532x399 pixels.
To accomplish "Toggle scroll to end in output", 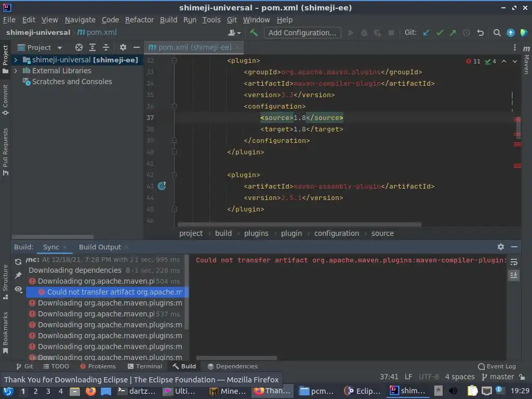I will click(x=514, y=275).
